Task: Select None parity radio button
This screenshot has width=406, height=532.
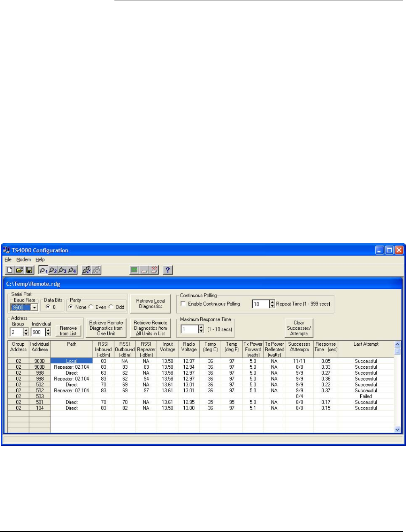Action: point(71,307)
